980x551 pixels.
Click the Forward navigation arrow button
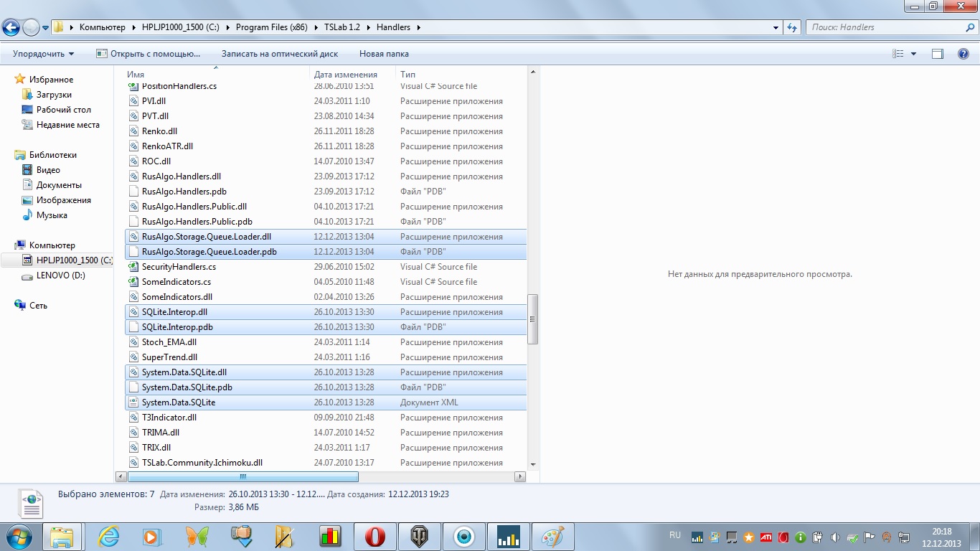[x=32, y=28]
